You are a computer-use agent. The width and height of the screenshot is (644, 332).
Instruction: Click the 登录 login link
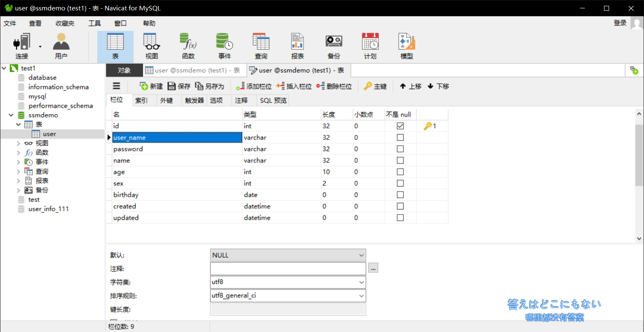pos(620,23)
